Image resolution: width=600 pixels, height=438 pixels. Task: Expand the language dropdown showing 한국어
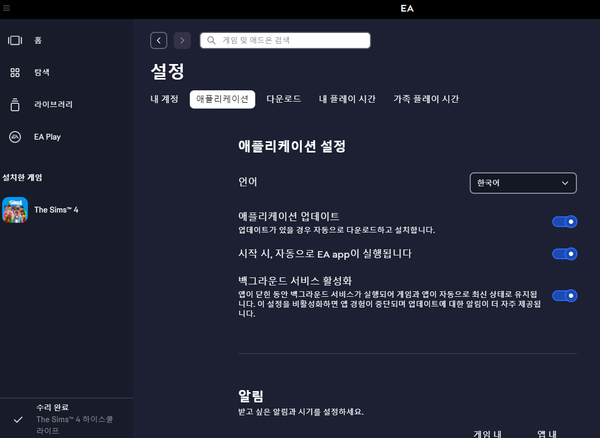523,183
